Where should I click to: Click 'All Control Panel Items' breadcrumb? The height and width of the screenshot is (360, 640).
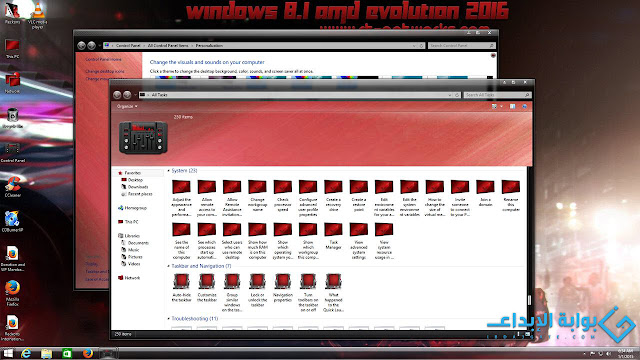pyautogui.click(x=168, y=46)
